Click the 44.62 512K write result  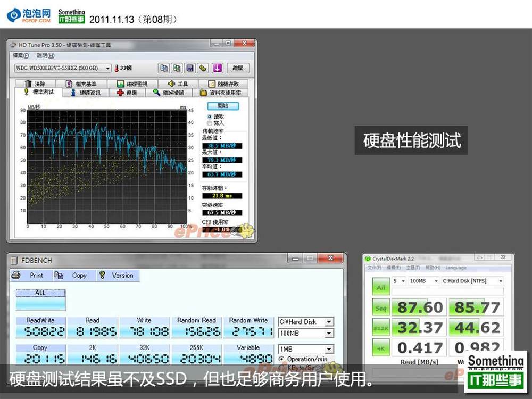(477, 327)
